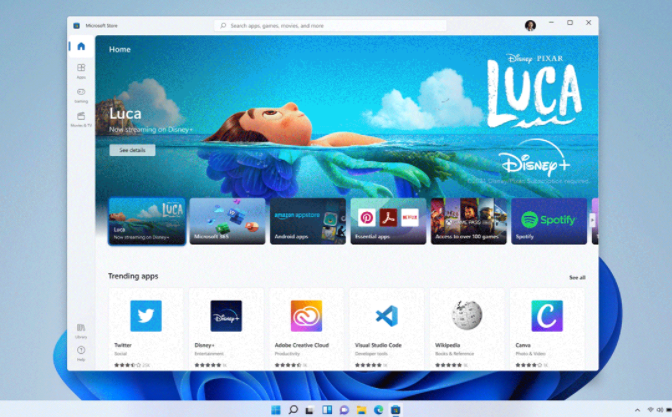Image resolution: width=672 pixels, height=417 pixels.
Task: Select the Access to over 100 games thumbnail
Action: [468, 221]
